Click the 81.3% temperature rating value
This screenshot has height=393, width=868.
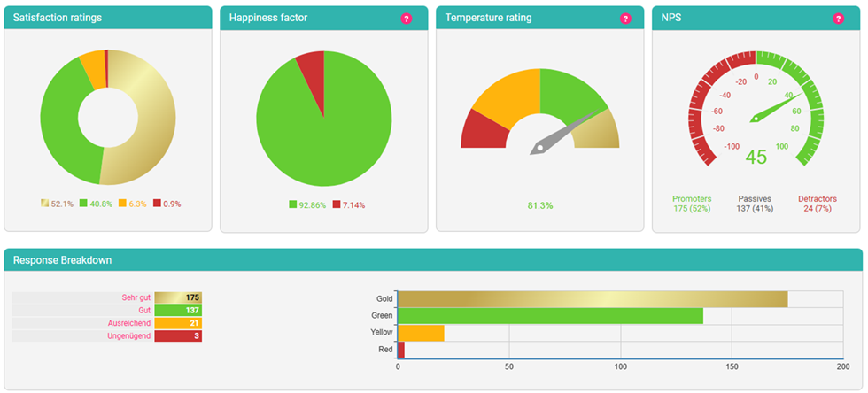tap(540, 206)
